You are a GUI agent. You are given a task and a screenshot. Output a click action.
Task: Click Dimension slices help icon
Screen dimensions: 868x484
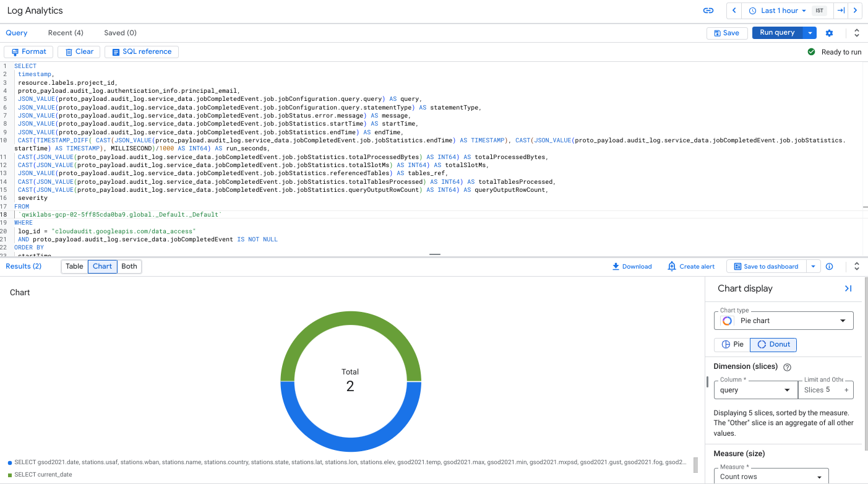coord(788,367)
